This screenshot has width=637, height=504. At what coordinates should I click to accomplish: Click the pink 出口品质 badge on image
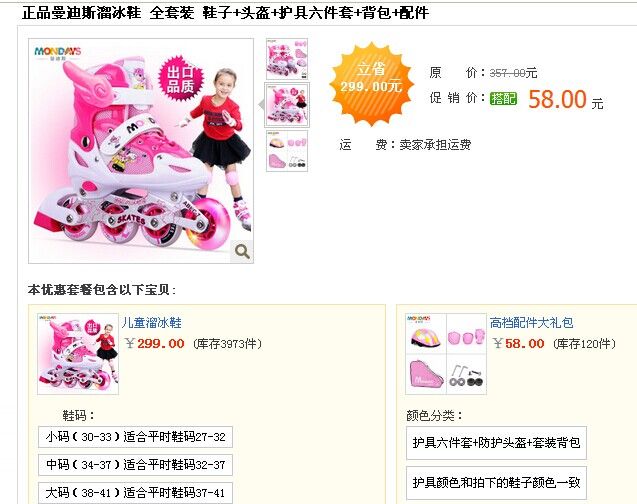(180, 79)
